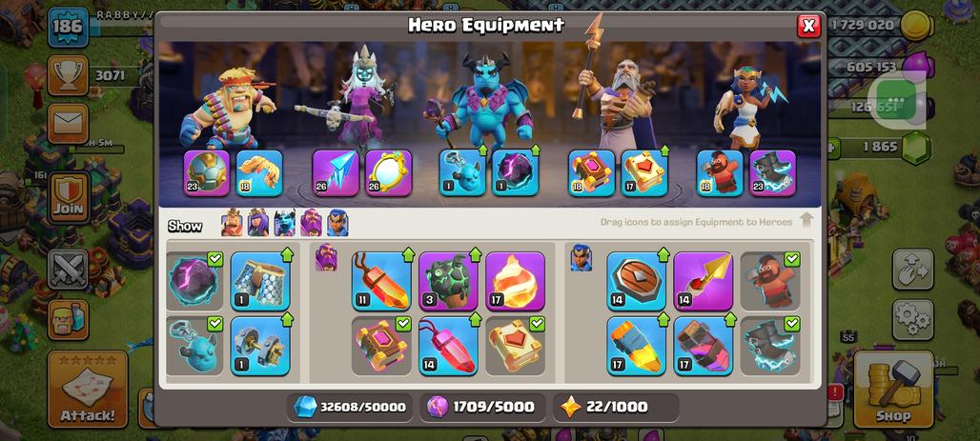
Task: Tap the Join clan shield button
Action: tap(68, 196)
